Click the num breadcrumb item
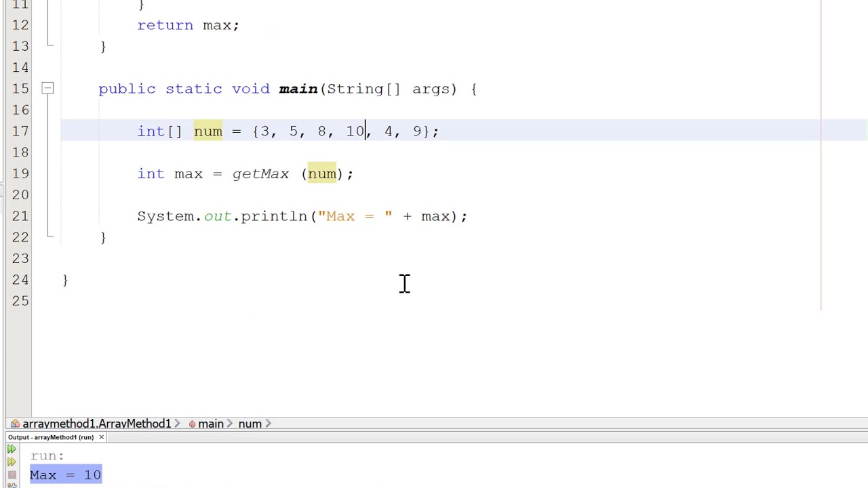This screenshot has width=868, height=488. click(x=250, y=424)
